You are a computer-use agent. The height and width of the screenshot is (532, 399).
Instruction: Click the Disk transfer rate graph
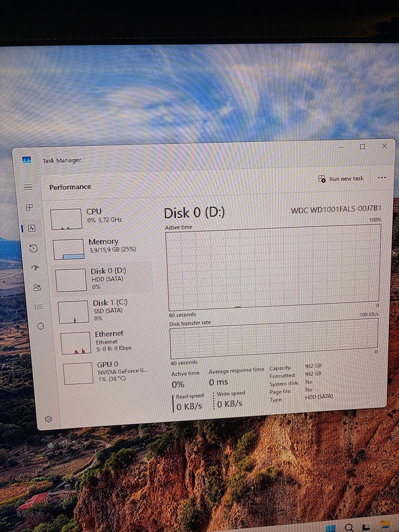pos(274,338)
